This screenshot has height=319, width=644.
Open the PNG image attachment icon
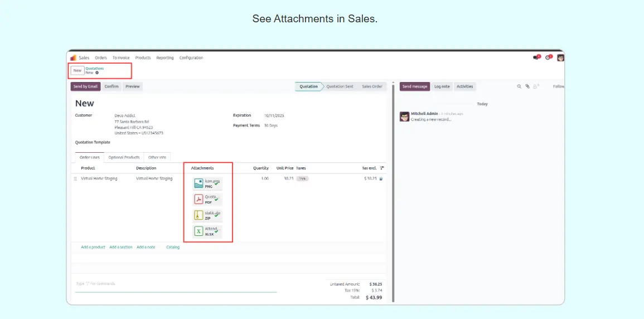(198, 183)
